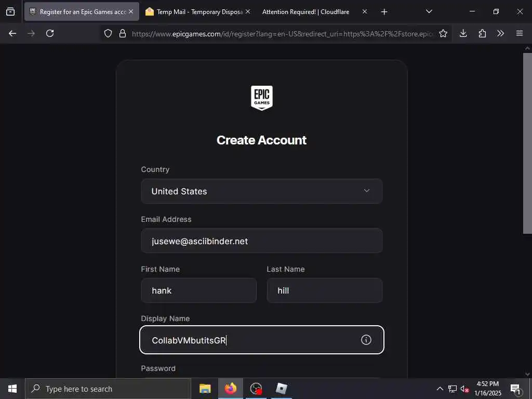The width and height of the screenshot is (532, 399).
Task: Click the First Name field containing hank
Action: [x=199, y=290]
